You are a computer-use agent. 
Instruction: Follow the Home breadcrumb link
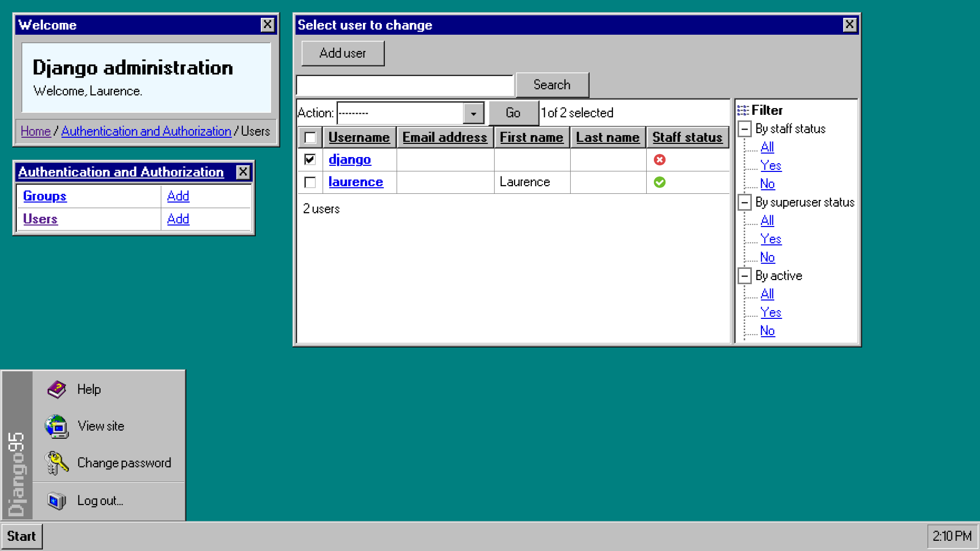click(x=36, y=132)
